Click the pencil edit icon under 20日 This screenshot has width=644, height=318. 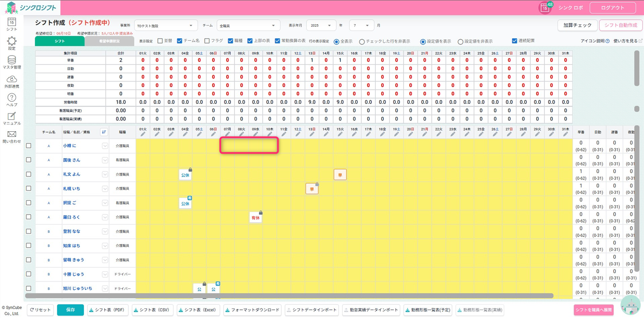pos(410,134)
